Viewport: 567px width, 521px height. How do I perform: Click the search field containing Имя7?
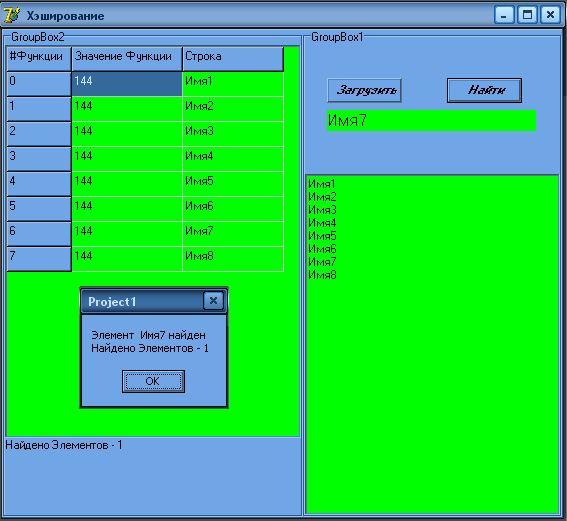point(431,120)
